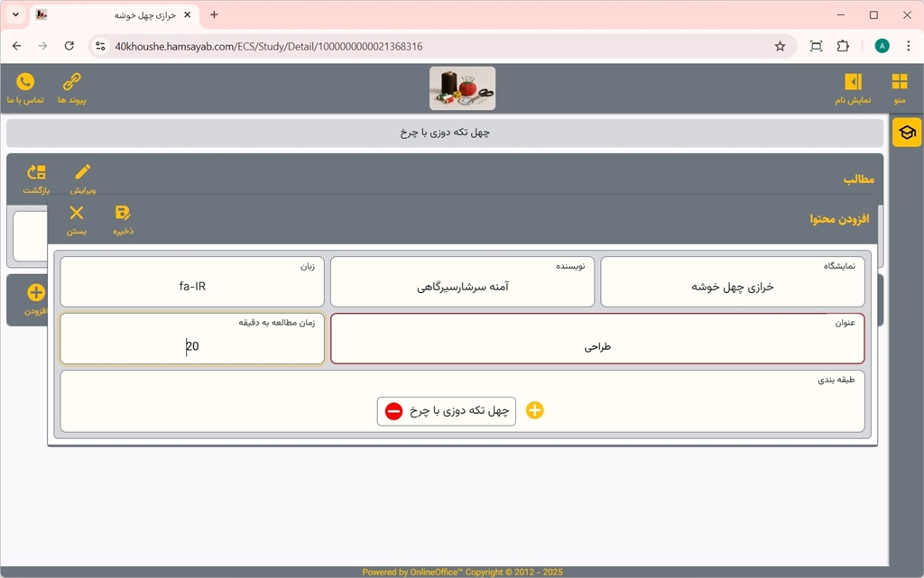Toggle the show name (نمایش نام) icon
The height and width of the screenshot is (578, 924).
click(853, 82)
